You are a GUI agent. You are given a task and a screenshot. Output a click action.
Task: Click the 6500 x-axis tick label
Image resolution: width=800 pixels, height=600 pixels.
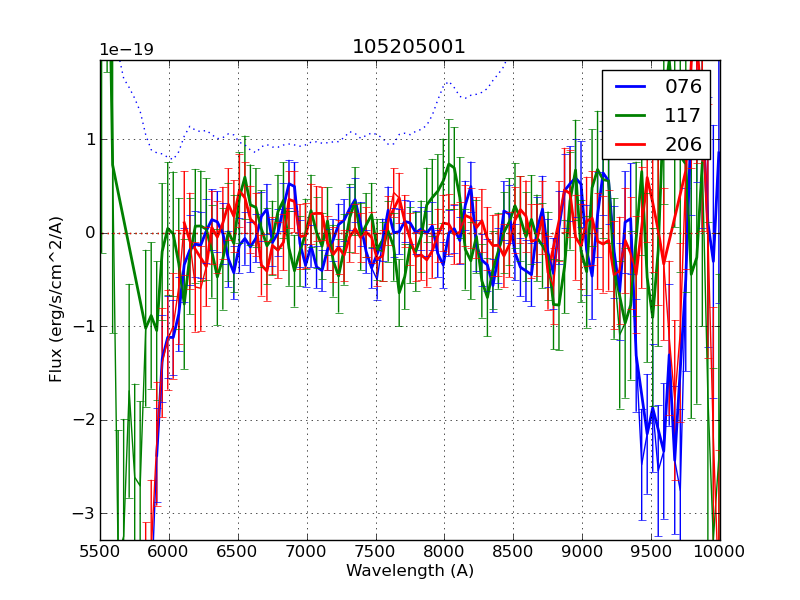238,551
